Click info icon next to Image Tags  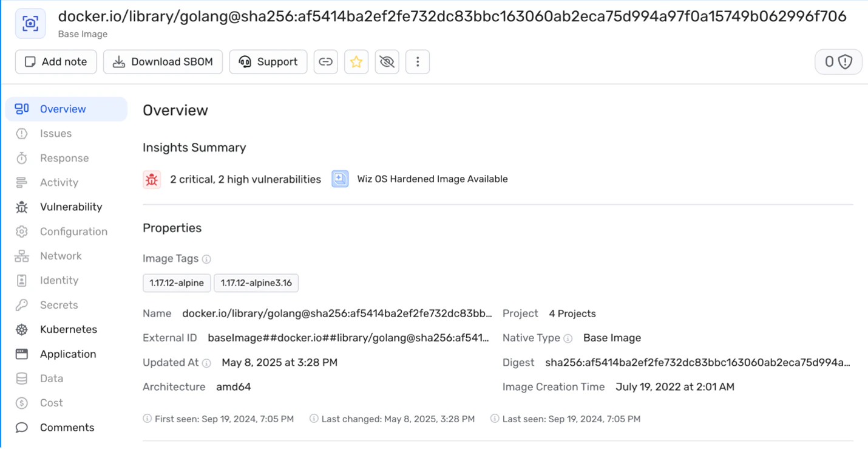(206, 259)
